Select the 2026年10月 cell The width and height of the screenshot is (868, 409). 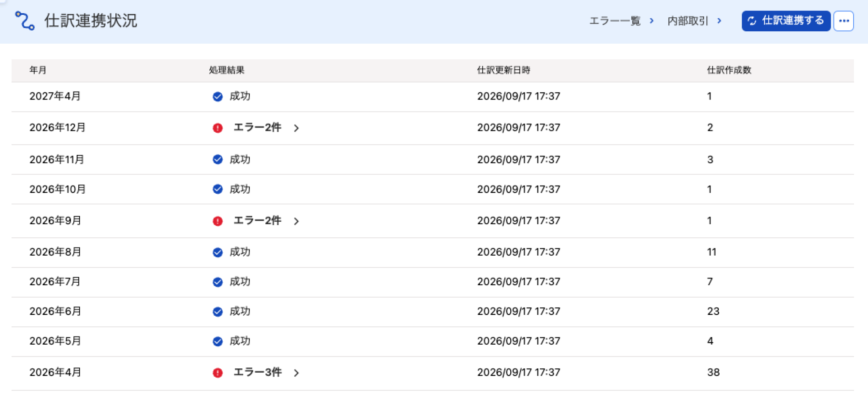pos(58,189)
